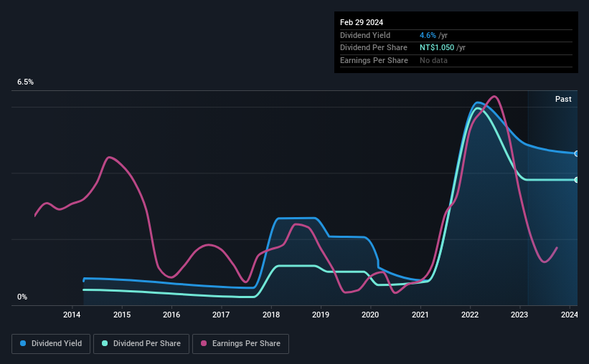
Task: Toggle the Dividend Yield legend button
Action: tap(51, 344)
